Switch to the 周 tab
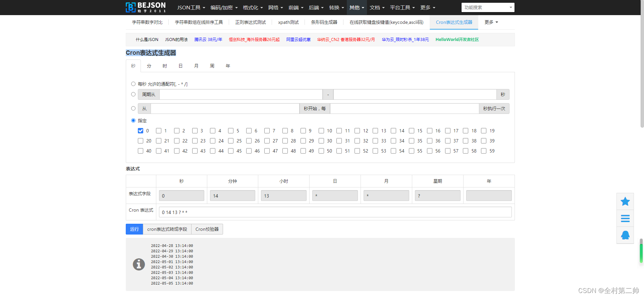The height and width of the screenshot is (297, 644). 212,66
